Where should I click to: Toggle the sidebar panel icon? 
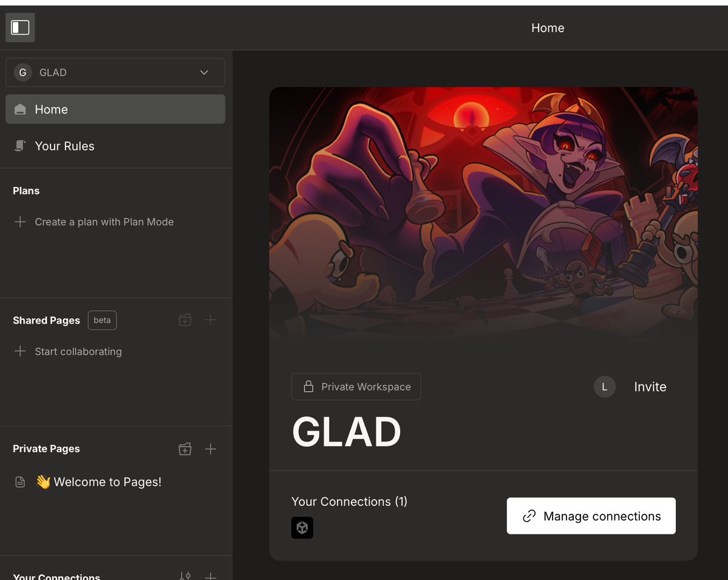20,27
